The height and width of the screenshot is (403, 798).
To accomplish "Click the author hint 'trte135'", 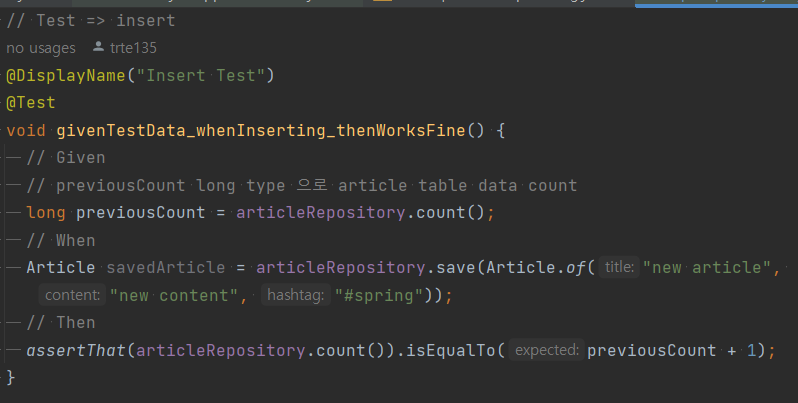I will point(133,48).
